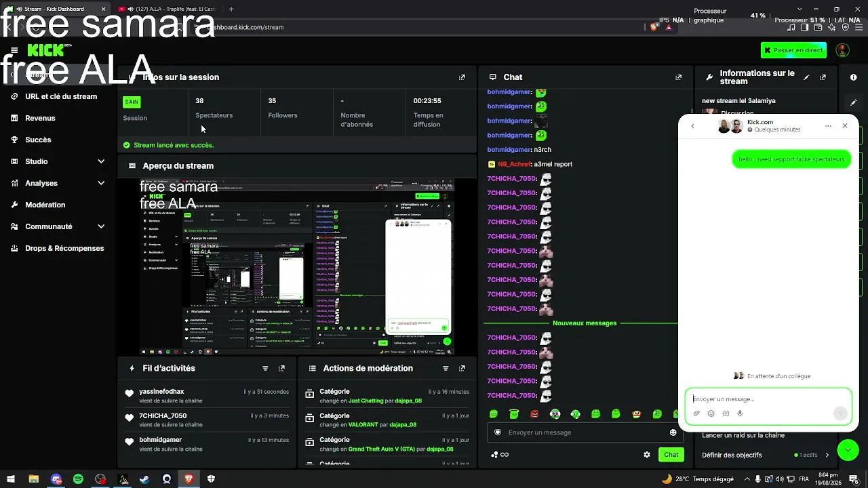Jump to Nouveaux messages in chat

pyautogui.click(x=585, y=323)
